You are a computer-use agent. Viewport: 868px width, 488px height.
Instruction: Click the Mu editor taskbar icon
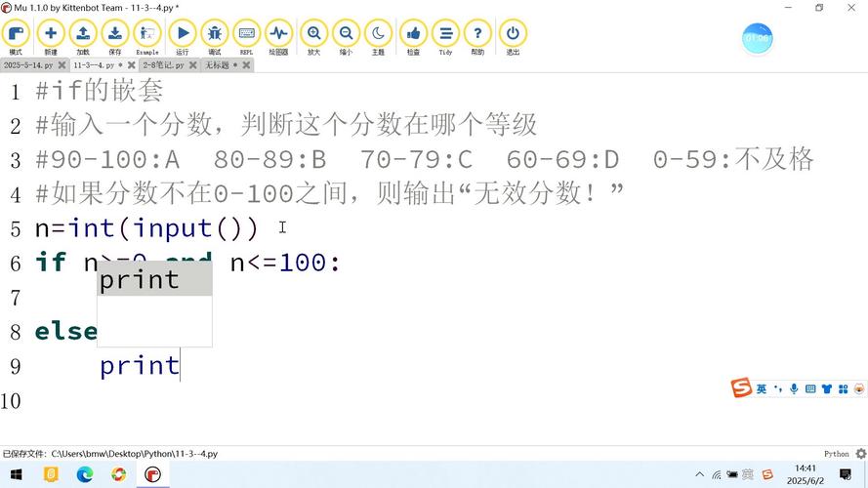pyautogui.click(x=152, y=474)
